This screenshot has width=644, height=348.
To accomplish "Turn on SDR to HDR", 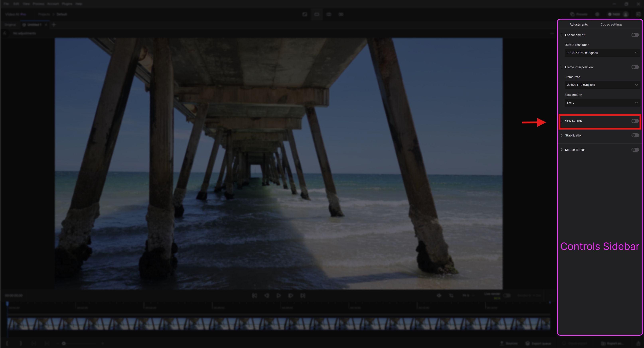I will coord(635,121).
